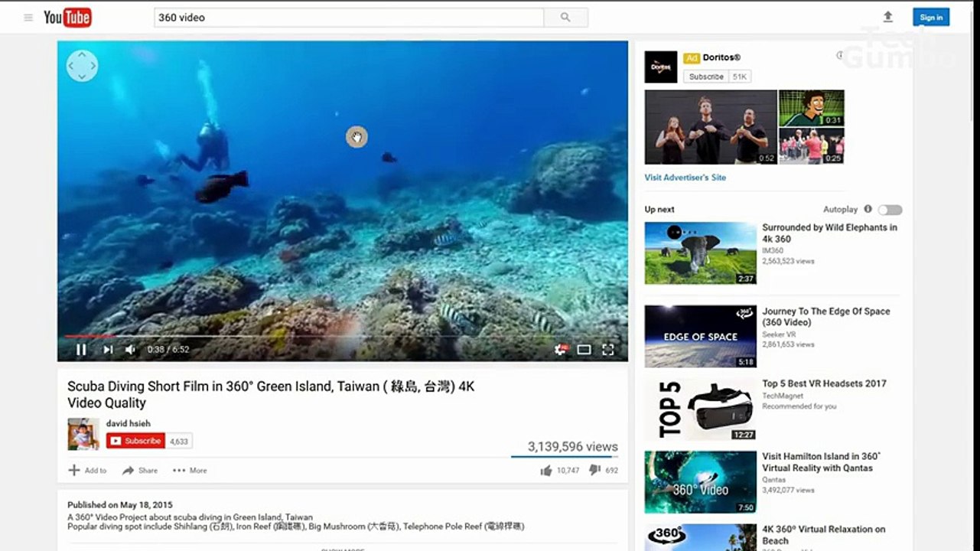This screenshot has width=980, height=551.
Task: Subscribe to the Doritos channel
Action: [706, 77]
